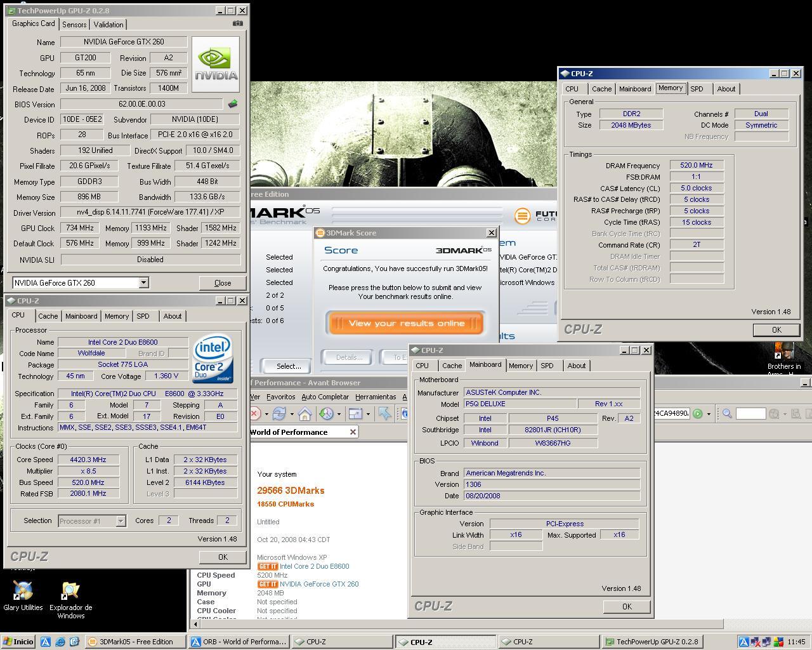Screen dimensions: 812x650
Task: Switch to Sensors tab in GPU-Z
Action: [74, 25]
